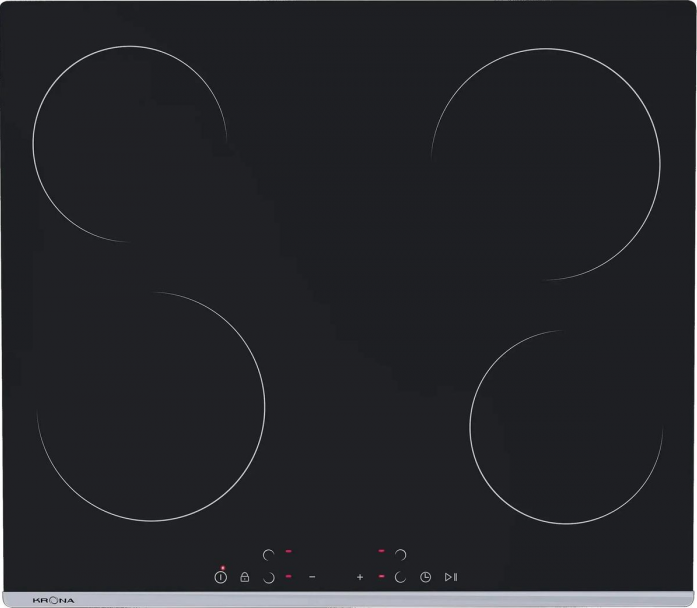Select the front-left cooking zone key

click(x=268, y=578)
